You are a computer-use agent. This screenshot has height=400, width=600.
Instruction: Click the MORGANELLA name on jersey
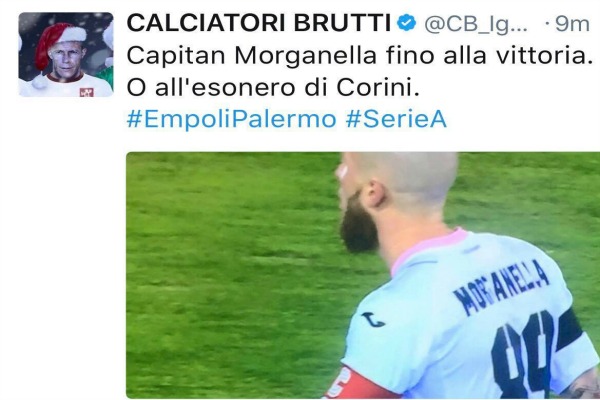[501, 287]
